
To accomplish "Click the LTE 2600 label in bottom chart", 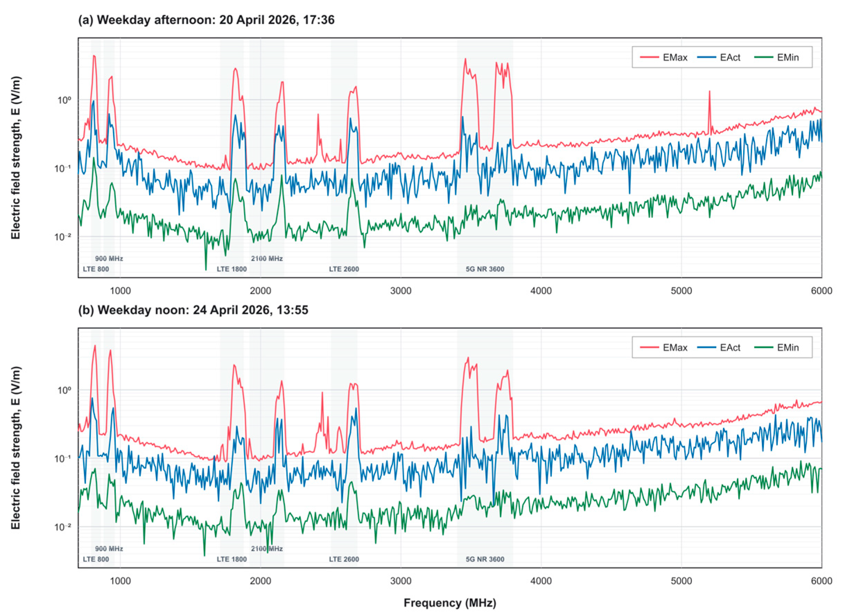I will [344, 559].
